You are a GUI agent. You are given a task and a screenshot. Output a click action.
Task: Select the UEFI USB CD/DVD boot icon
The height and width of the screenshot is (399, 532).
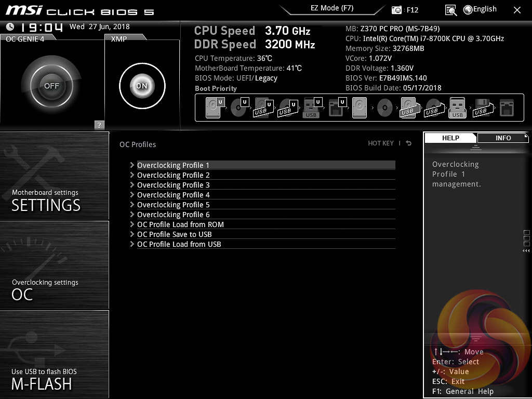coord(288,108)
